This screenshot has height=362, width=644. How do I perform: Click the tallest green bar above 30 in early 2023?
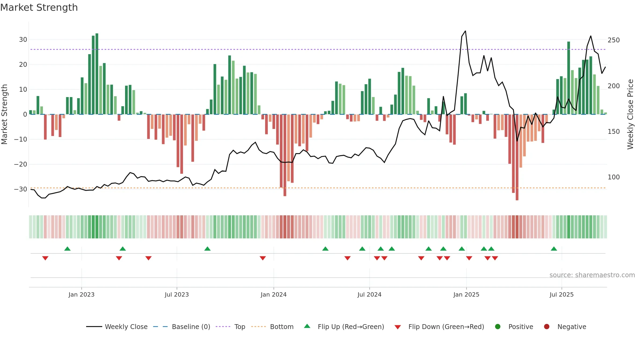click(97, 74)
